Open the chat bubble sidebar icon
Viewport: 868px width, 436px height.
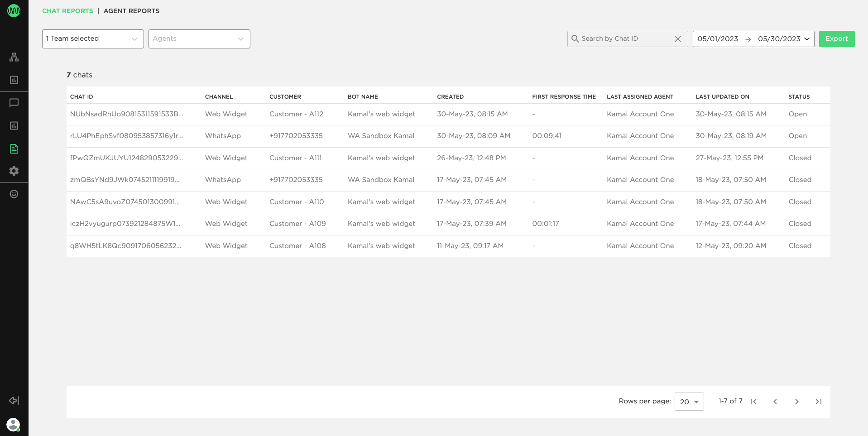[14, 103]
